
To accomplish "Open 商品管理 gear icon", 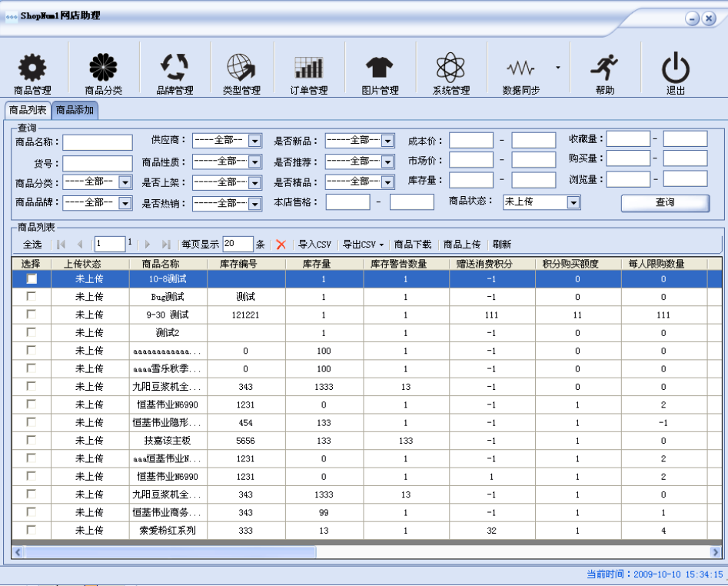I will point(32,68).
